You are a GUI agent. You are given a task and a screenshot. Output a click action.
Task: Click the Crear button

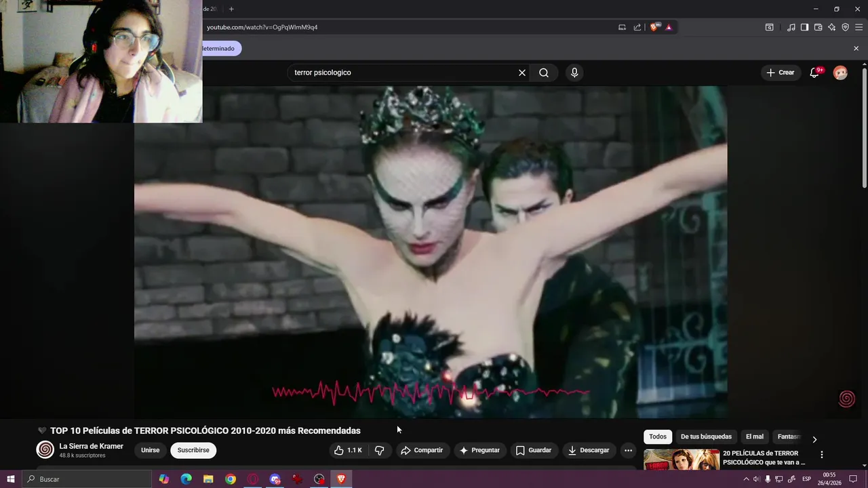tap(780, 73)
